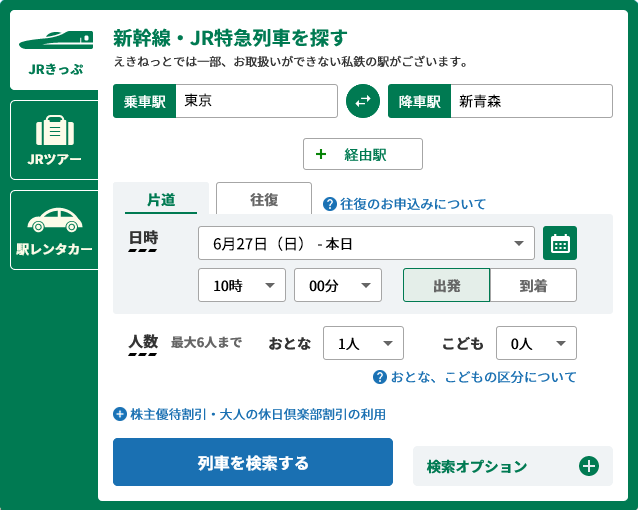This screenshot has width=638, height=510.
Task: Click the 日時 label
Action: coord(143,237)
